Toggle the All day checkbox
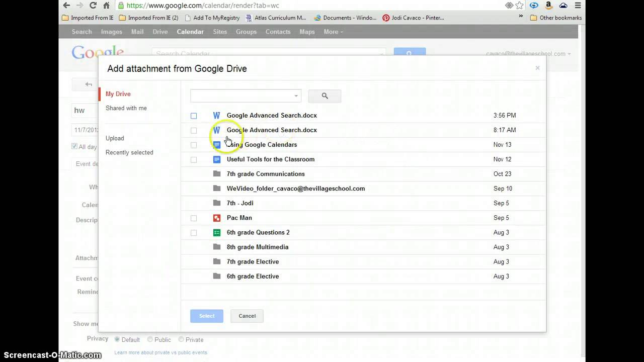Screen dimensions: 644x362 click(x=74, y=146)
